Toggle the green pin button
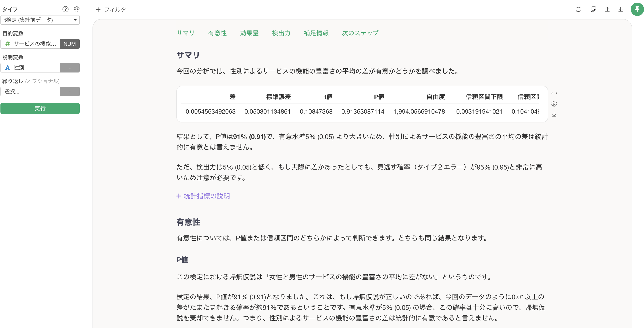This screenshot has width=644, height=328. point(637,9)
